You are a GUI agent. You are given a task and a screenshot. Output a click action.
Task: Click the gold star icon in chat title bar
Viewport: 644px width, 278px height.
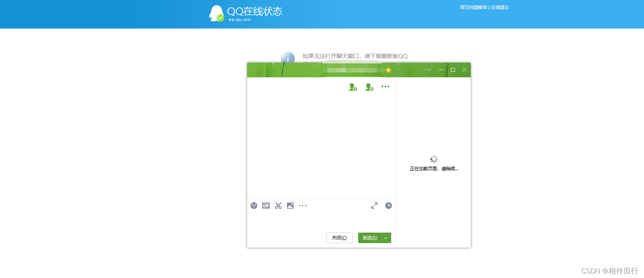click(x=388, y=70)
